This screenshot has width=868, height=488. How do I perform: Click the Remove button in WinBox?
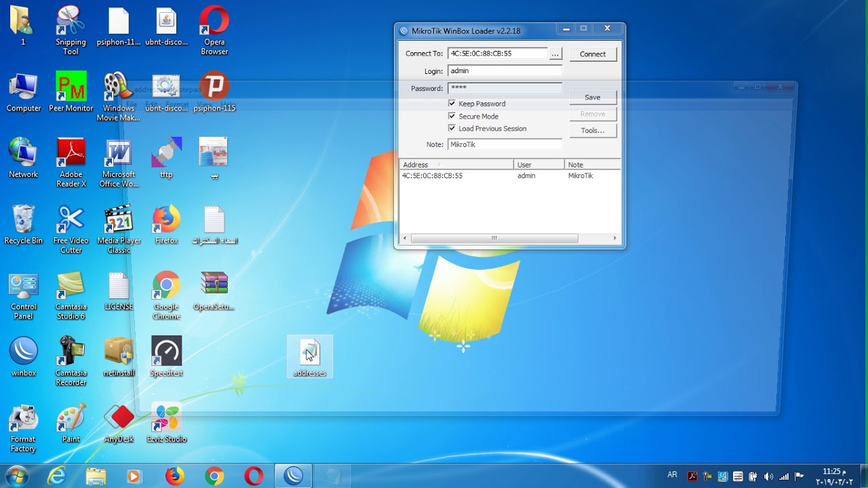coord(593,114)
